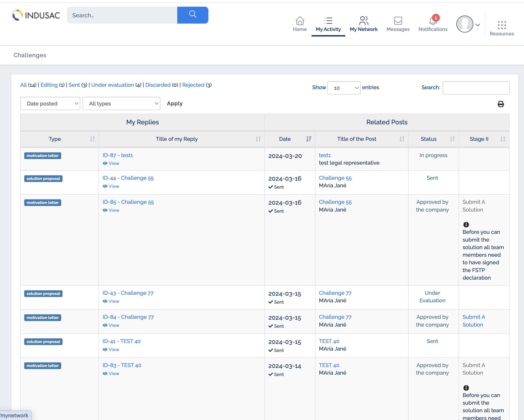This screenshot has height=420, width=524.
Task: Open the All types dropdown
Action: (121, 103)
